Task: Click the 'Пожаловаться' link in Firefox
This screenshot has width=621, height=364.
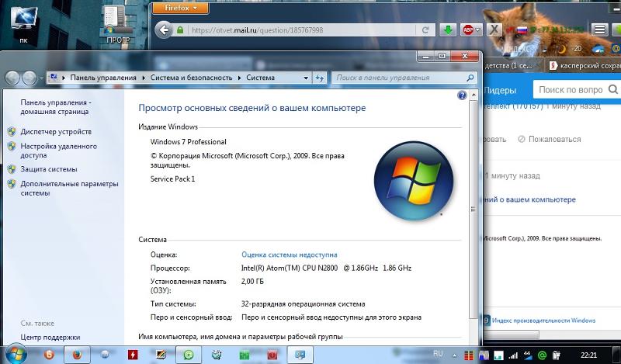Action: (550, 140)
